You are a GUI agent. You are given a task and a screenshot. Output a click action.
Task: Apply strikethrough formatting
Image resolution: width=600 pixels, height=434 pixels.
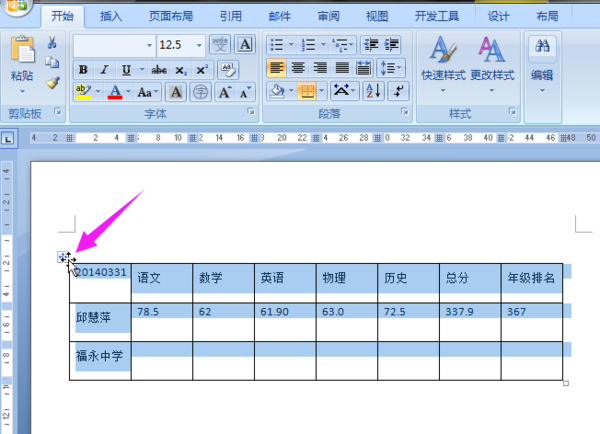(158, 70)
